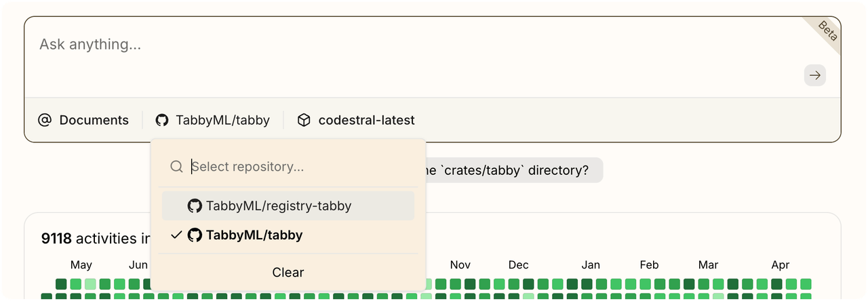
Task: Click the Jan month label
Action: tap(591, 264)
